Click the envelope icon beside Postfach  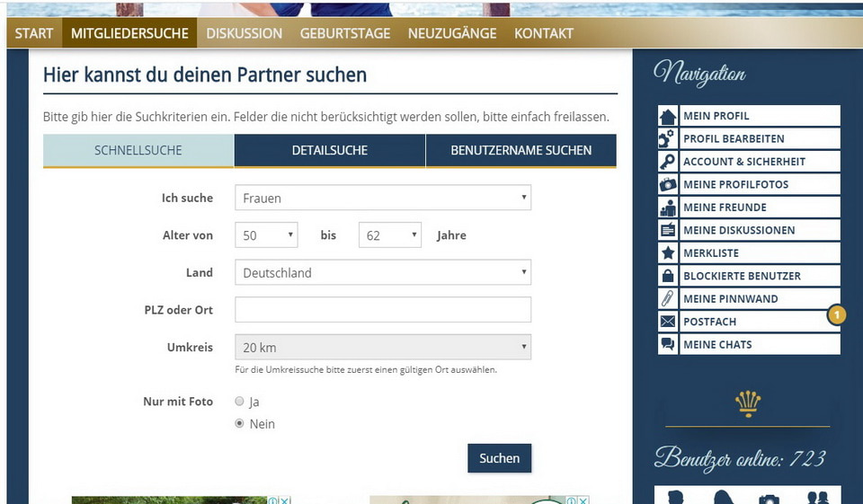click(668, 322)
